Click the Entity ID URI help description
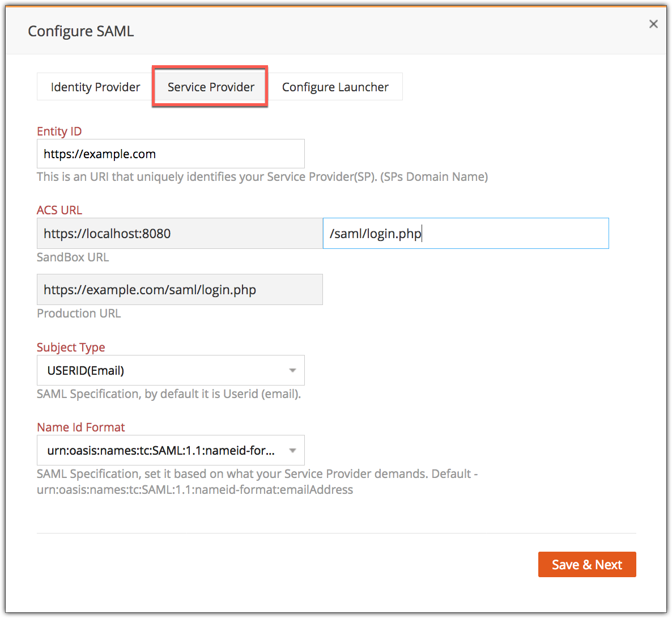This screenshot has height=618, width=672. coord(262,176)
